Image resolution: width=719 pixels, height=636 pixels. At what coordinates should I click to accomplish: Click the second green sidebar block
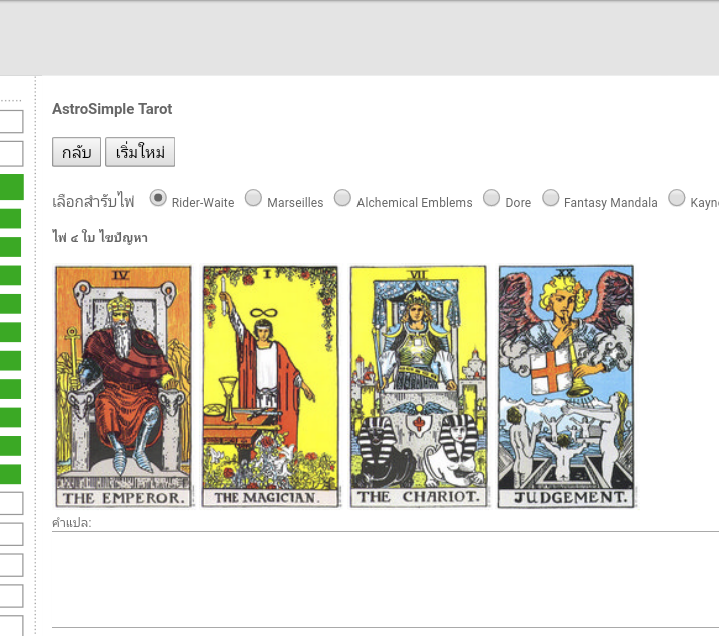coord(11,218)
